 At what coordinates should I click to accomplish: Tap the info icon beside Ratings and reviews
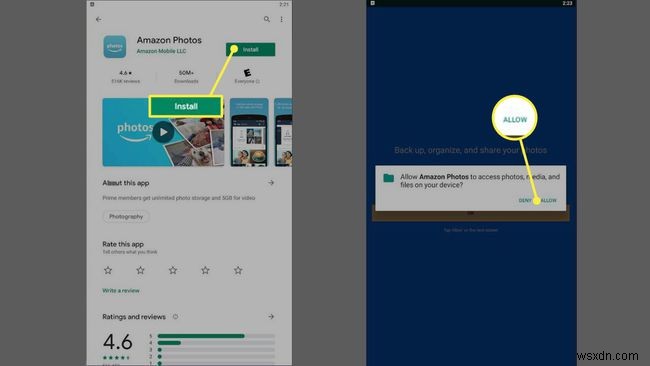click(175, 317)
